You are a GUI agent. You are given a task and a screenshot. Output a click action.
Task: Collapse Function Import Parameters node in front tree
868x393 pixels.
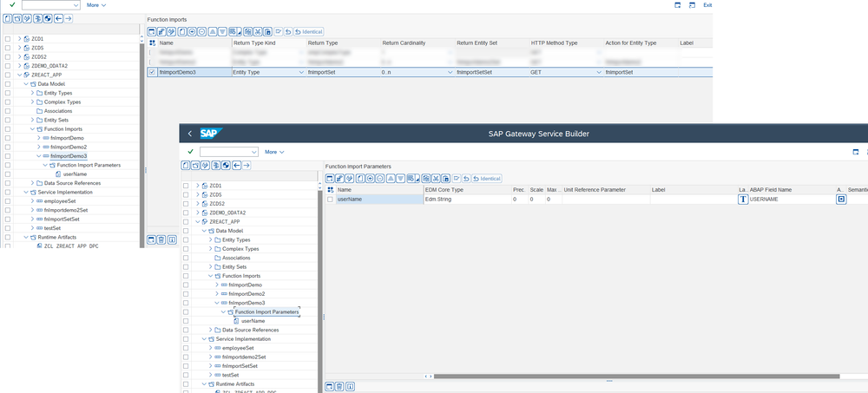tap(223, 311)
